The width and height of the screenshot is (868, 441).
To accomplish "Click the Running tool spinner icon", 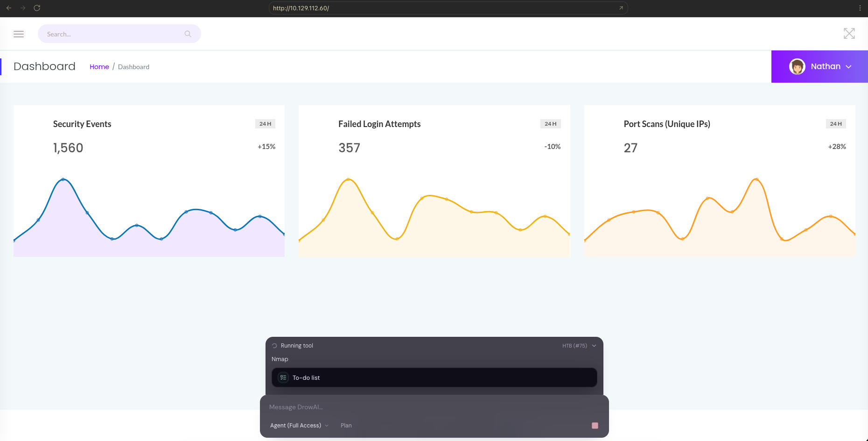I will click(274, 346).
